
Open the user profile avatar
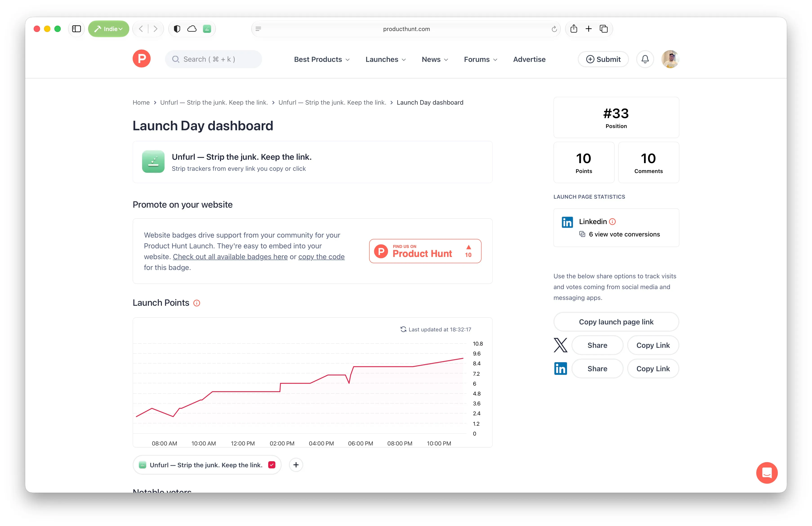(x=670, y=59)
